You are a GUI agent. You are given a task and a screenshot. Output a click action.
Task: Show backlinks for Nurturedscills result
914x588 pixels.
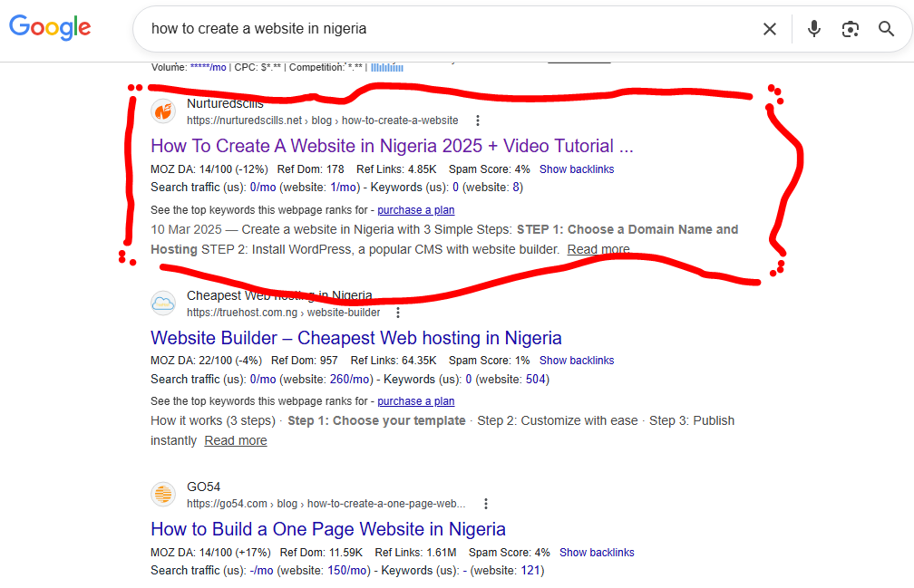point(576,169)
